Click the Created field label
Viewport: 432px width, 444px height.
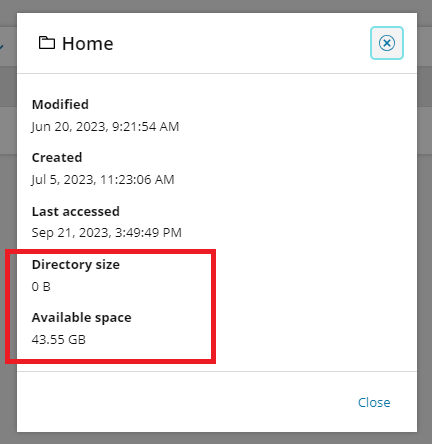[x=57, y=157]
